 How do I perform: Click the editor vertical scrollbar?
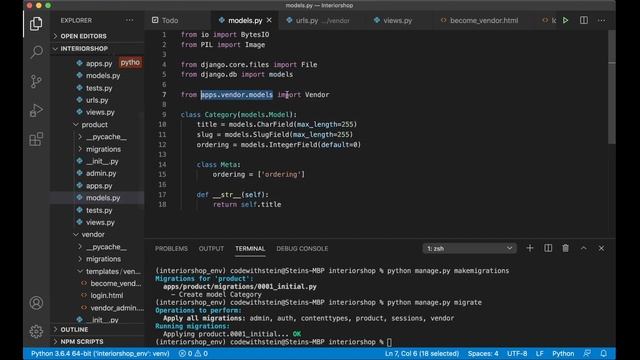[x=611, y=87]
